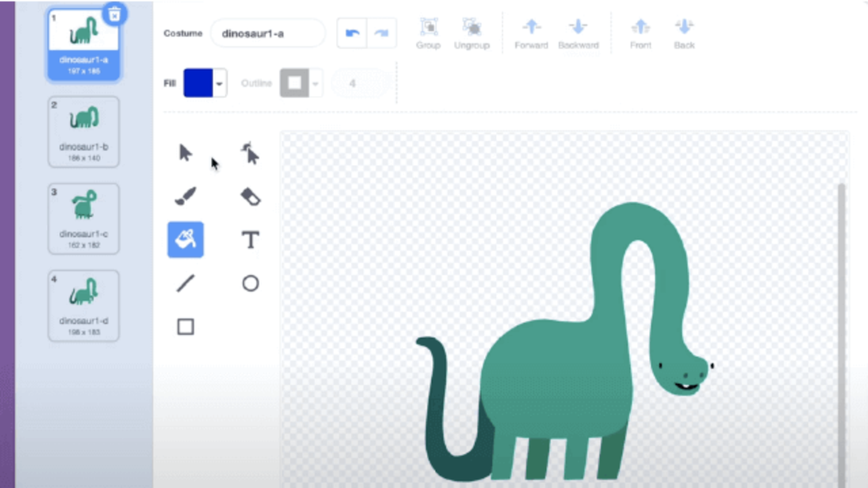Select the Text tool
The image size is (868, 488).
(x=250, y=240)
